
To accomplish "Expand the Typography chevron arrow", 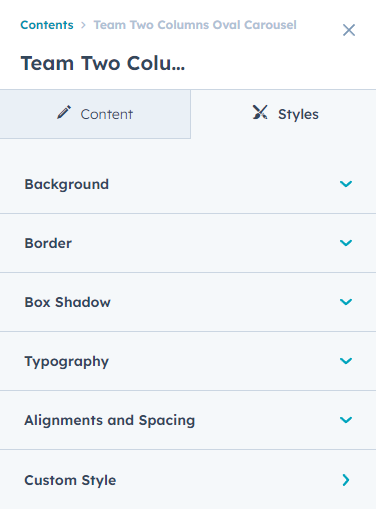I will click(x=346, y=361).
